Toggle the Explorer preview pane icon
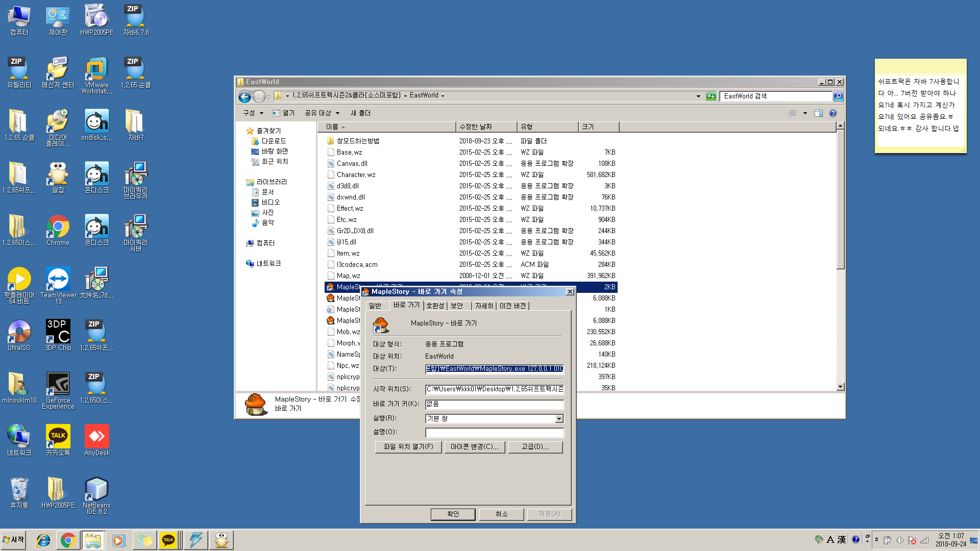The height and width of the screenshot is (551, 980). (x=819, y=113)
